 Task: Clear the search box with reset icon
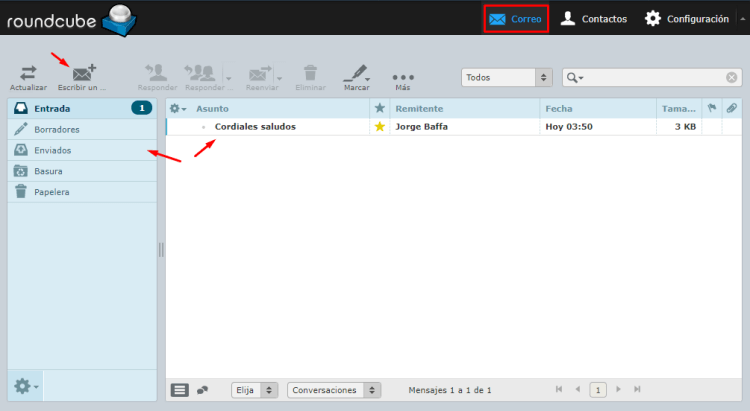(732, 78)
